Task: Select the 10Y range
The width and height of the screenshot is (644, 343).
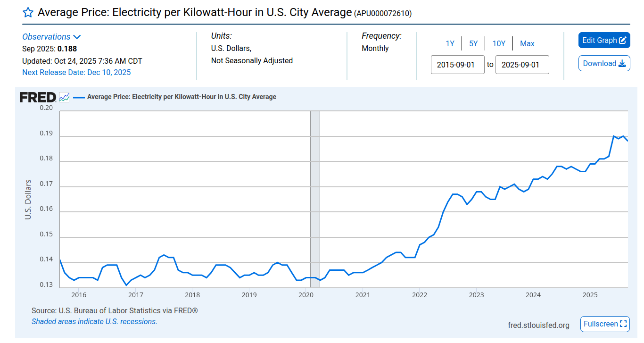Action: pos(499,44)
